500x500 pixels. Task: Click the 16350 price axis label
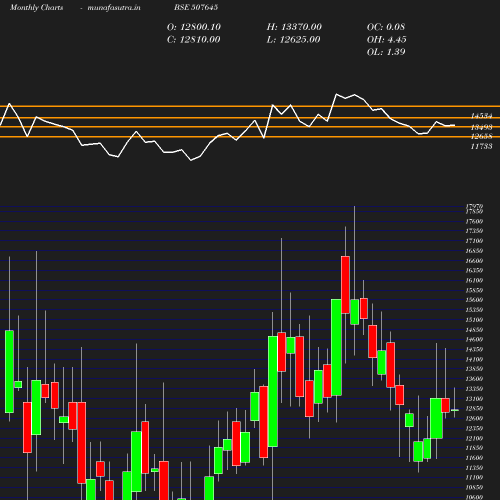[x=474, y=270]
